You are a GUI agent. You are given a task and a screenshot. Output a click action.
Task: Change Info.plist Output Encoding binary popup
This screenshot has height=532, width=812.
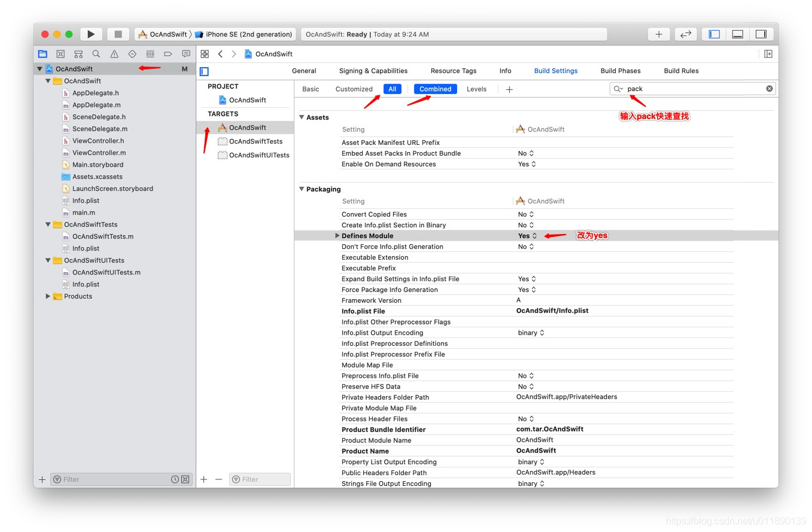[x=531, y=333]
